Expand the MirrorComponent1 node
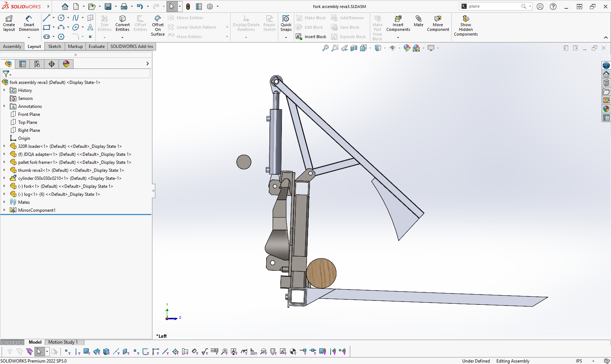 [x=4, y=210]
